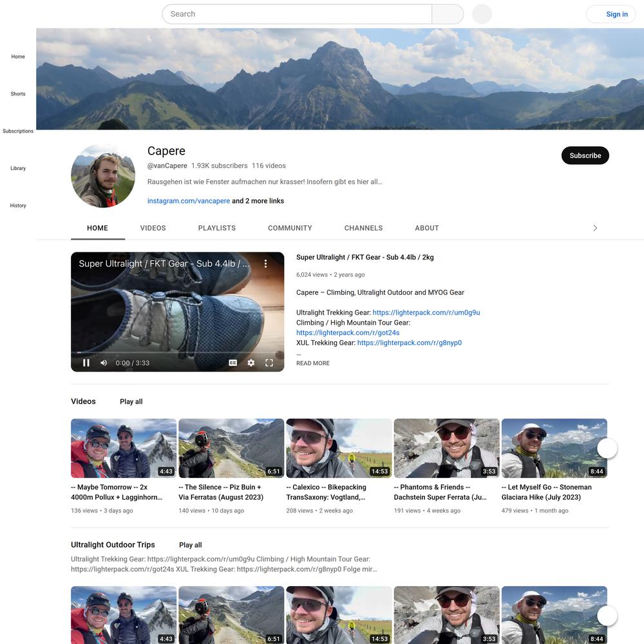Open the lighterpack.com/r/um0g9u link
644x644 pixels.
point(426,312)
